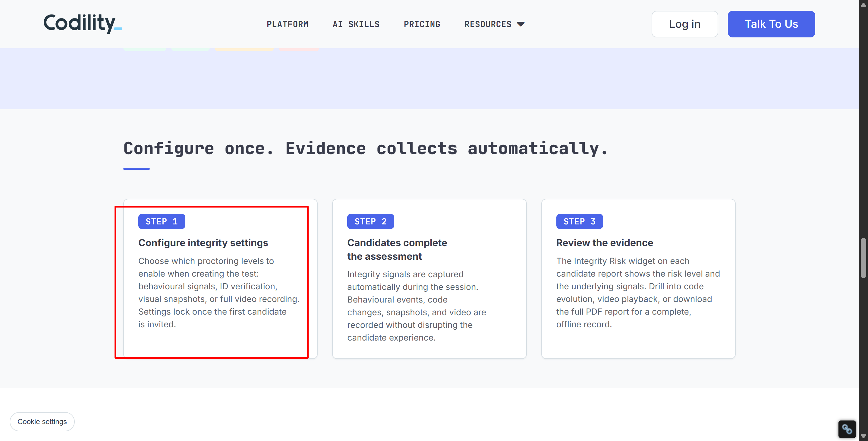Expand the Resources dropdown arrow
This screenshot has width=868, height=441.
coord(520,24)
